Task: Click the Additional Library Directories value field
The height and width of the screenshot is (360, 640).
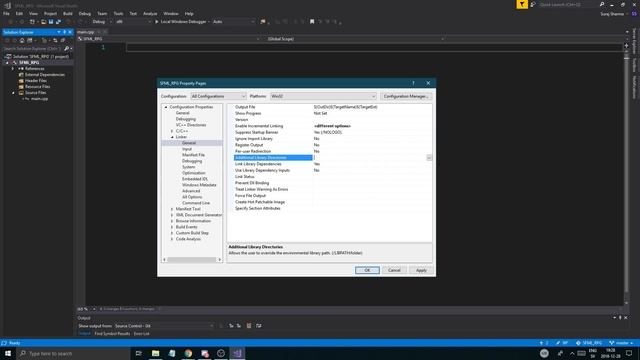Action: [x=369, y=158]
